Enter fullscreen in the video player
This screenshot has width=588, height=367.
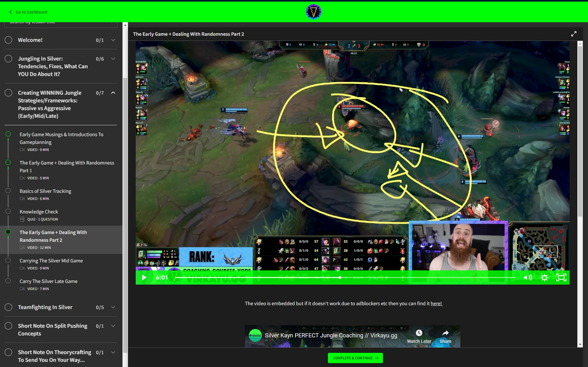(561, 278)
